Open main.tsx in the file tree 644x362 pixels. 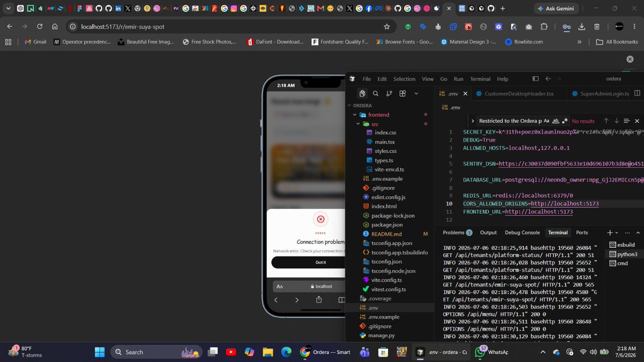[384, 142]
